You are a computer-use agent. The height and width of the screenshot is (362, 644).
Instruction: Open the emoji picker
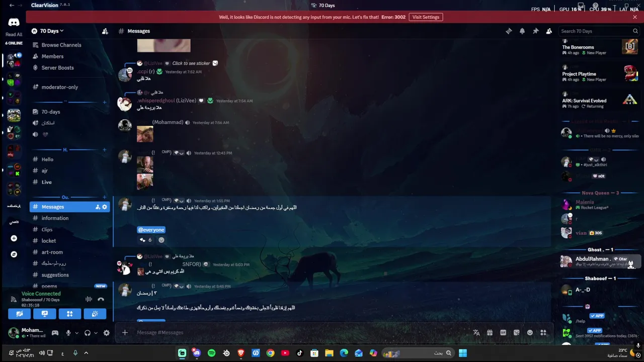point(530,332)
